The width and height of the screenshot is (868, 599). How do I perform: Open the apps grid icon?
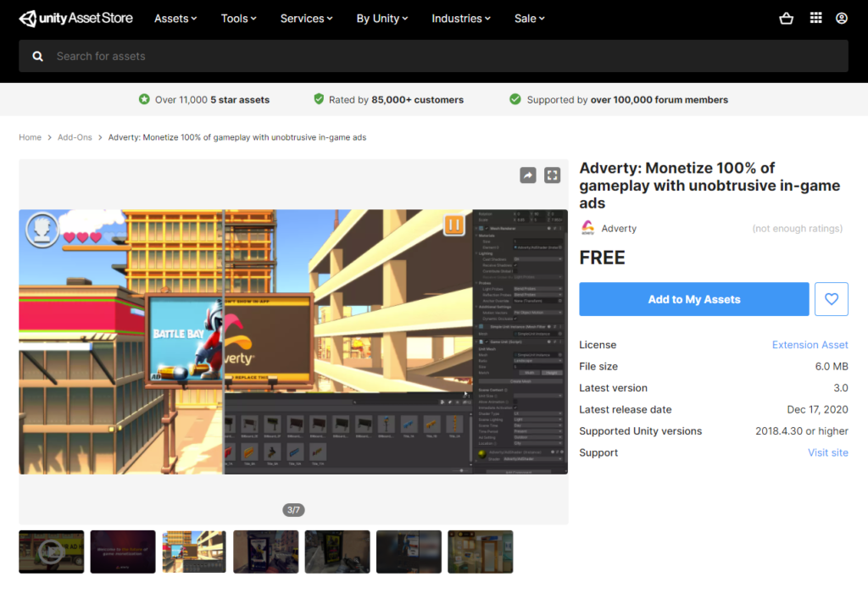tap(815, 19)
